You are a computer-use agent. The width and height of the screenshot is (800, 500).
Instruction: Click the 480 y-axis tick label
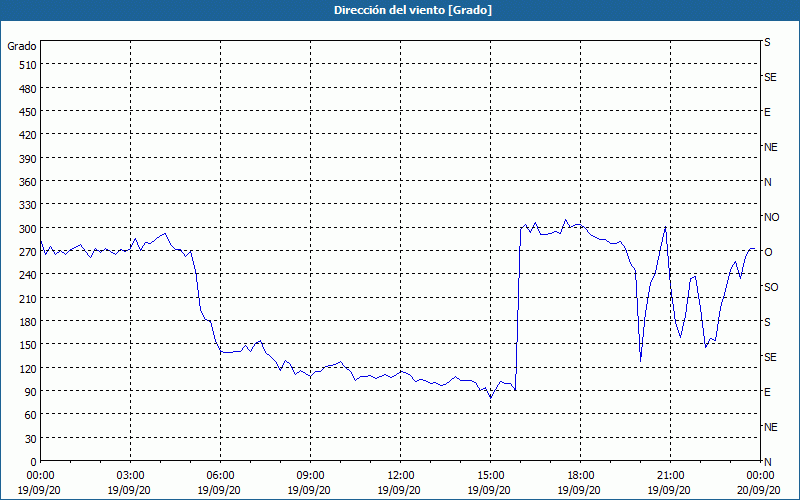pos(28,89)
